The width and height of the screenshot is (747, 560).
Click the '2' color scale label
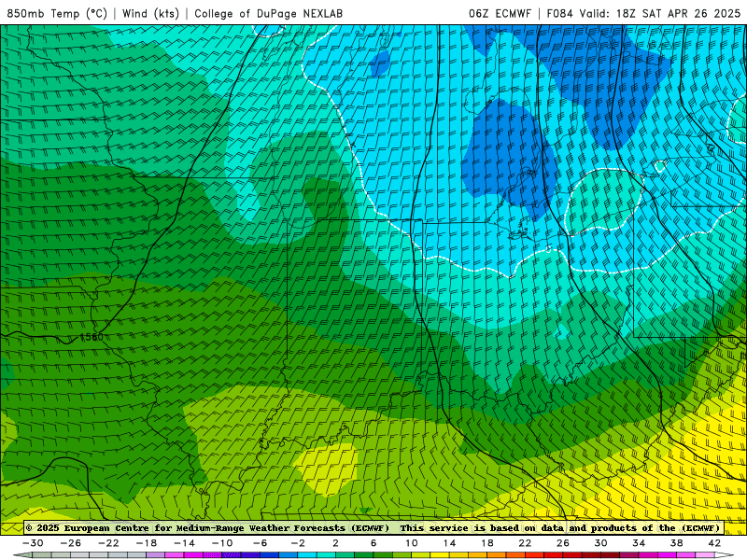click(336, 543)
